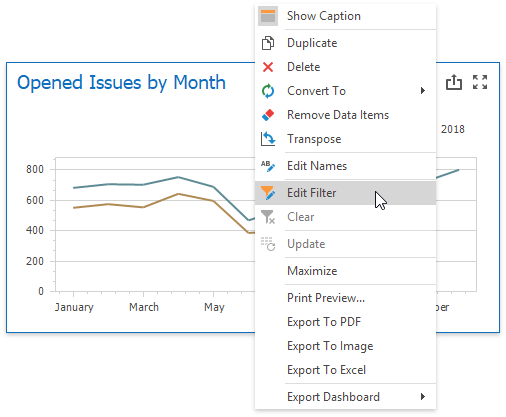Click the Update grid refresh icon
Viewport: 506px width, 417px height.
(x=268, y=244)
